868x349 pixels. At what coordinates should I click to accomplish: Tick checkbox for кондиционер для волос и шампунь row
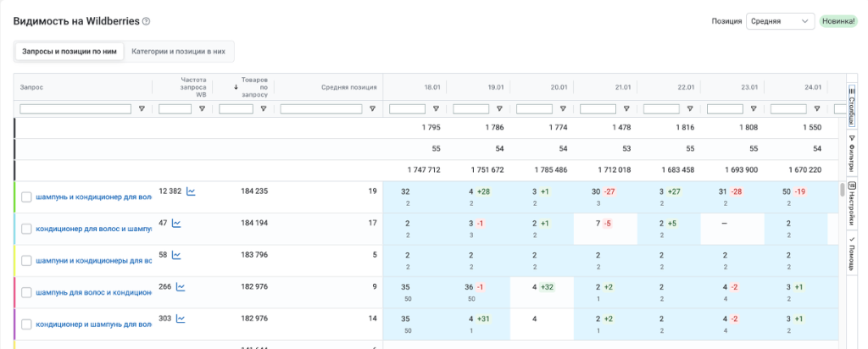coord(26,229)
